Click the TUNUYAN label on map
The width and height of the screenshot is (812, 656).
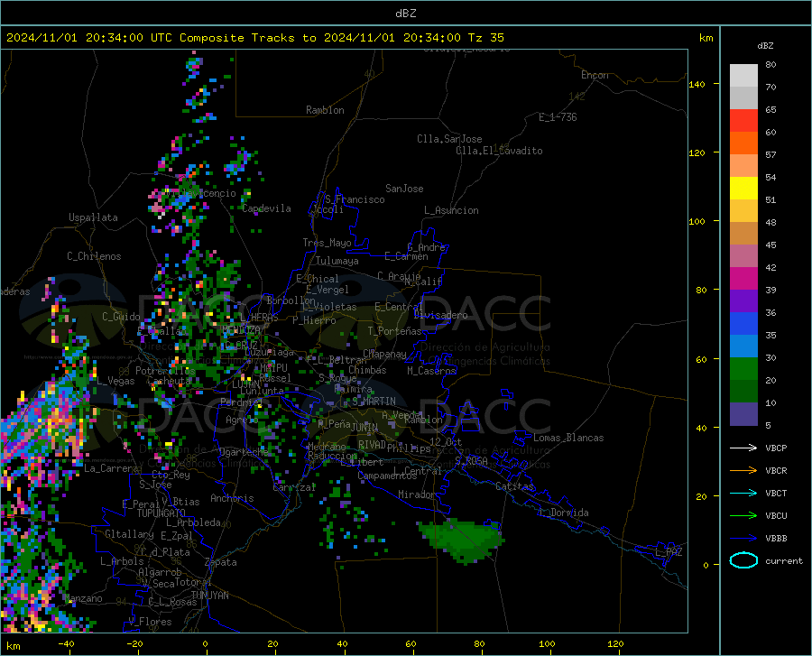click(x=209, y=596)
